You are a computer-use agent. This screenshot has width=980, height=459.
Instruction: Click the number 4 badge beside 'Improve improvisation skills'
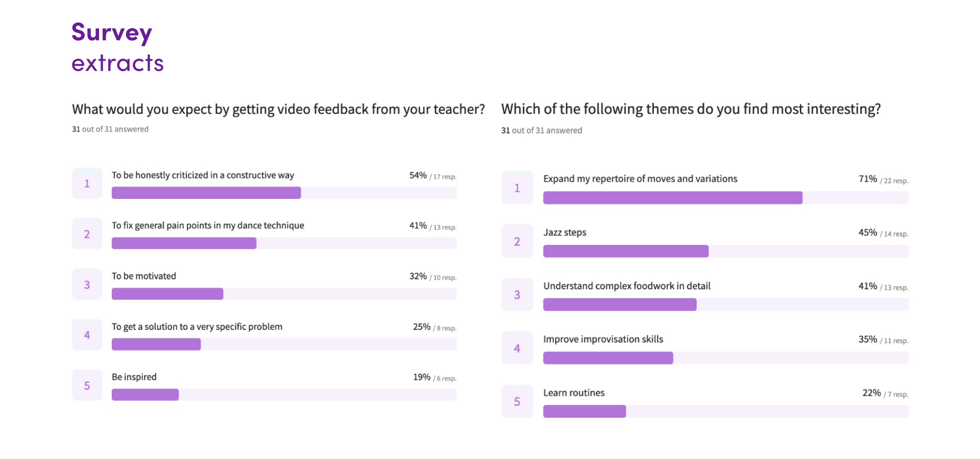(517, 348)
